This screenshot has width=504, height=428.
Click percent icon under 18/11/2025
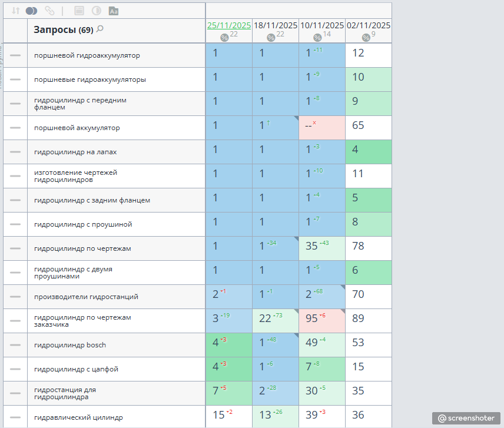(271, 38)
